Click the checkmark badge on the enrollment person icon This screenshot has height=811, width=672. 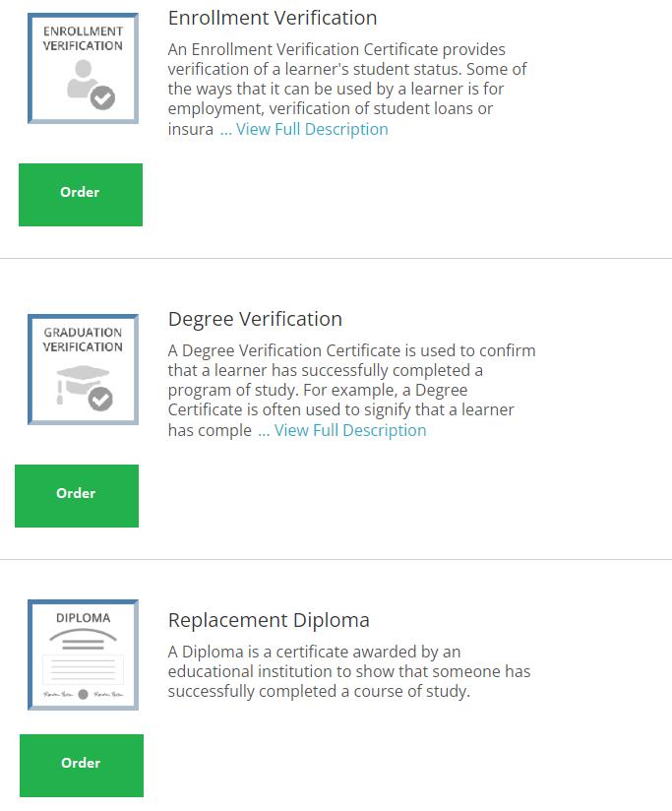(103, 97)
